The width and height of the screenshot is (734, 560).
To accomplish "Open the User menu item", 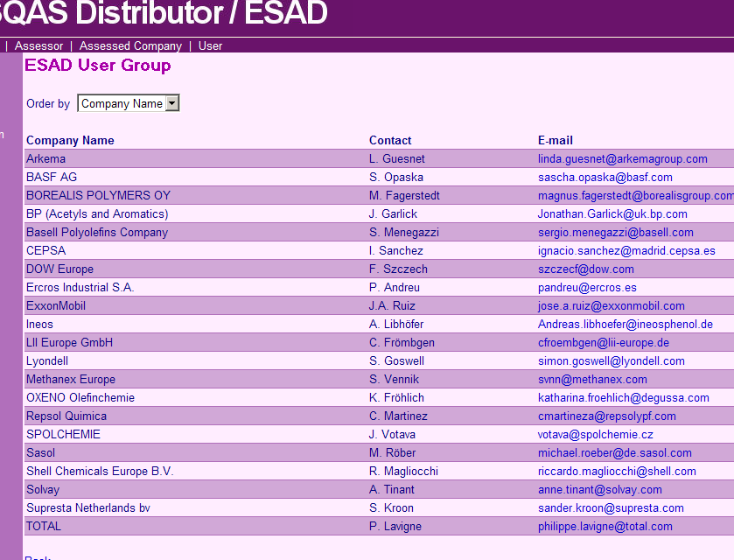I will (210, 45).
